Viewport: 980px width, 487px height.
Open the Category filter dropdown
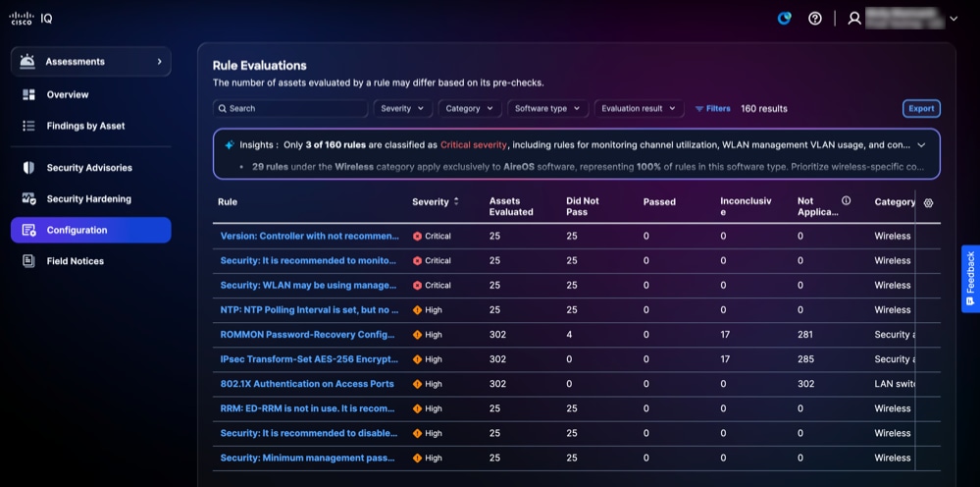[469, 108]
